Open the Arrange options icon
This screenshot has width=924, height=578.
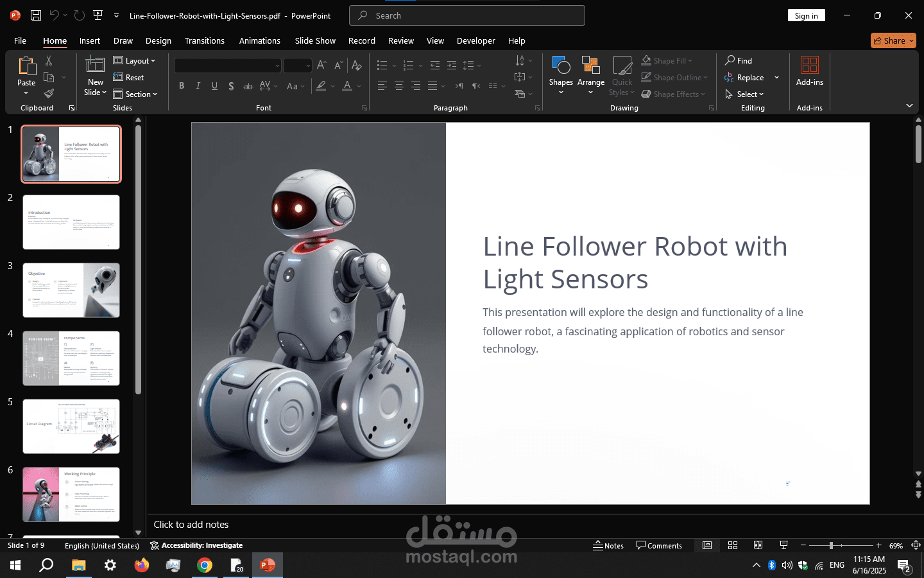pos(591,75)
